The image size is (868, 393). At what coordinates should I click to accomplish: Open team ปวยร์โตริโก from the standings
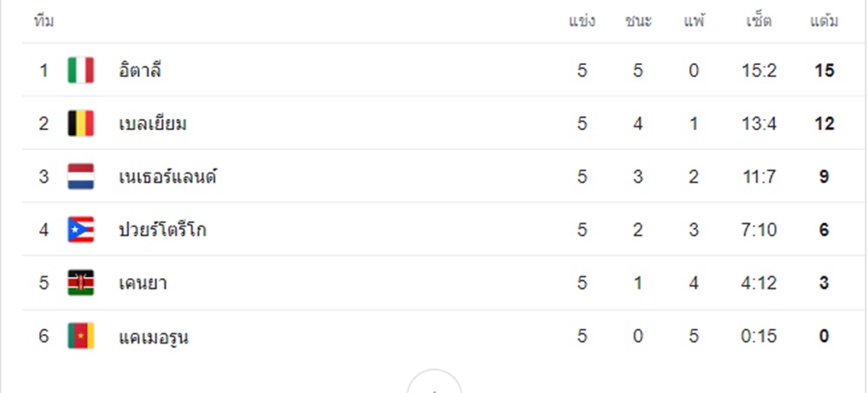point(162,230)
